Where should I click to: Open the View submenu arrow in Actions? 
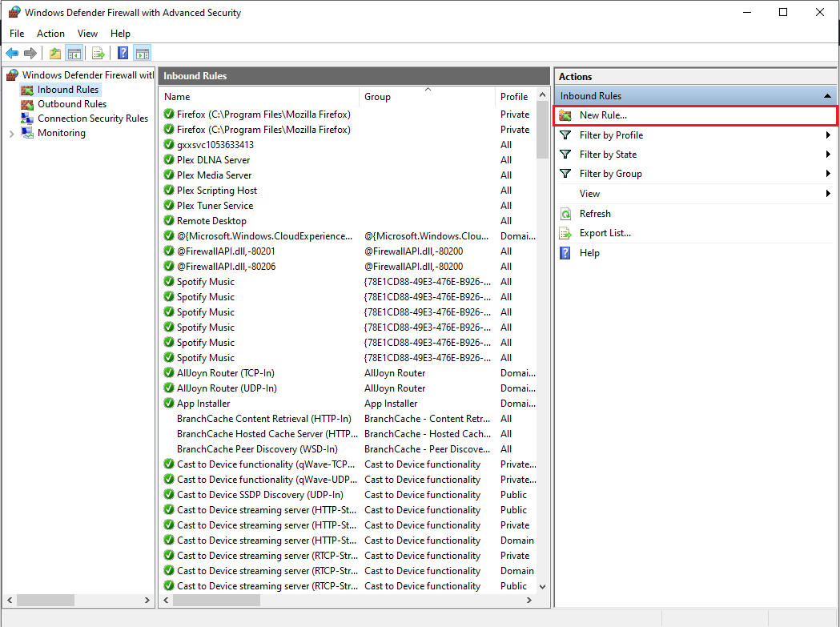coord(828,194)
